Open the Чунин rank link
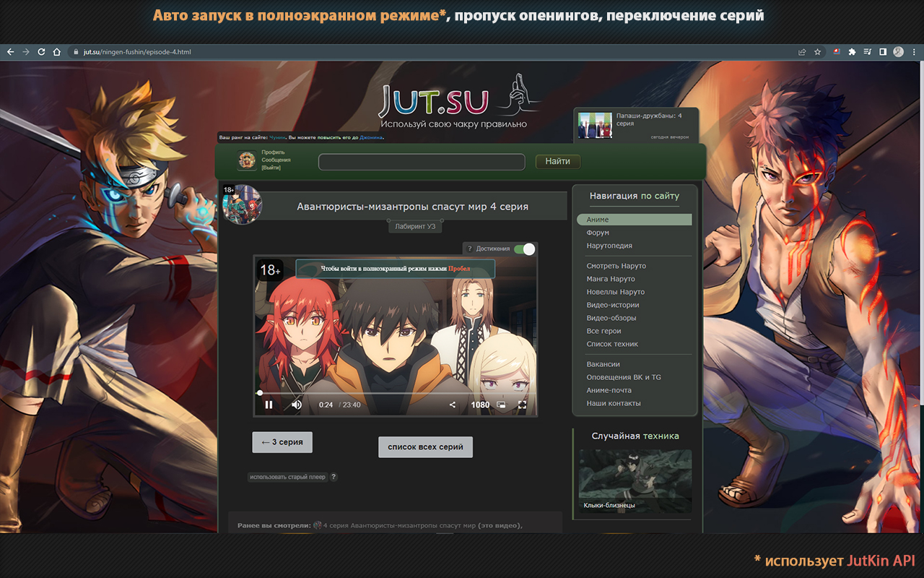 (x=278, y=137)
